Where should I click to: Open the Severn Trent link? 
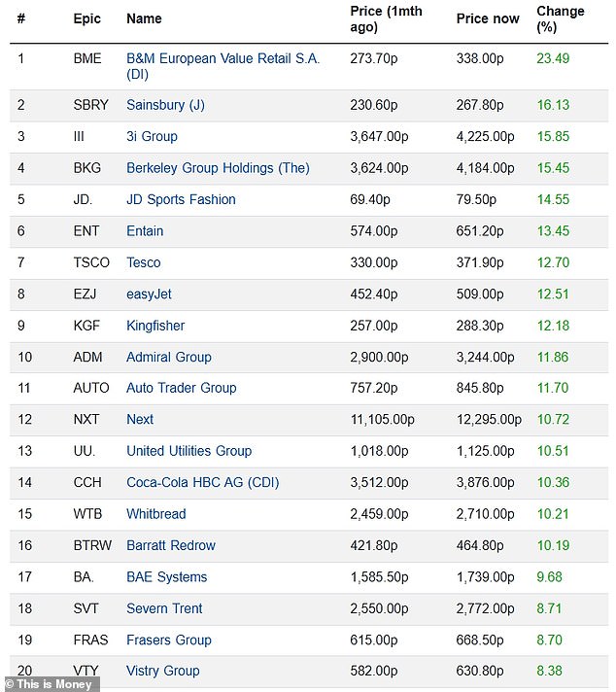[x=164, y=608]
